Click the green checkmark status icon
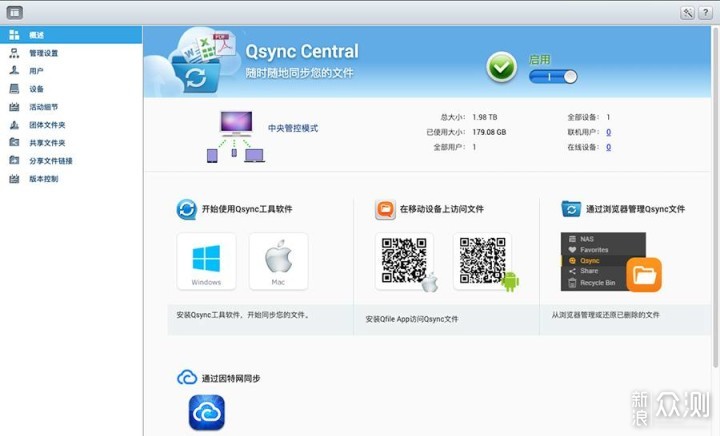This screenshot has height=436, width=720. [x=501, y=67]
